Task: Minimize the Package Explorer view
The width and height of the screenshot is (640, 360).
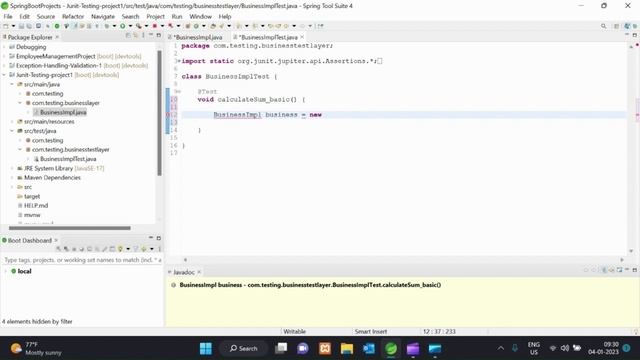Action: click(x=151, y=36)
